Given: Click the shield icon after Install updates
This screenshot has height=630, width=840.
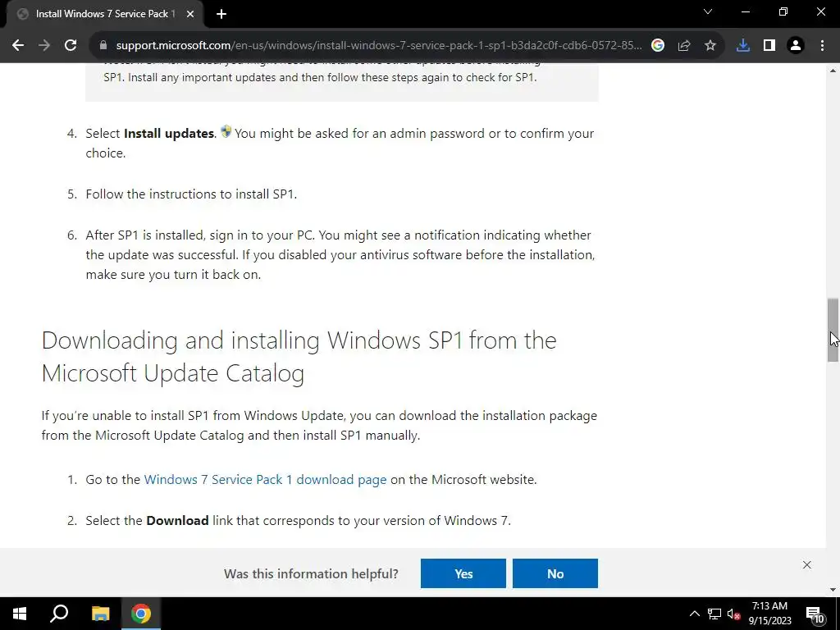Looking at the screenshot, I should click(x=226, y=131).
